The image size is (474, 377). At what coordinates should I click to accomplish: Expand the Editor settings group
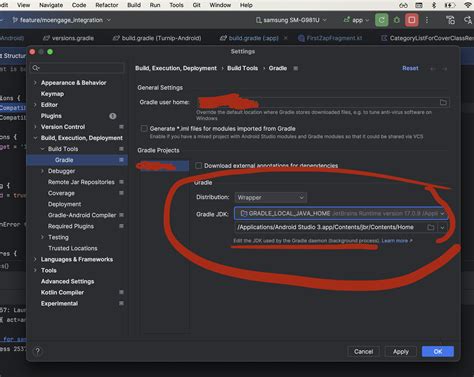pos(35,105)
